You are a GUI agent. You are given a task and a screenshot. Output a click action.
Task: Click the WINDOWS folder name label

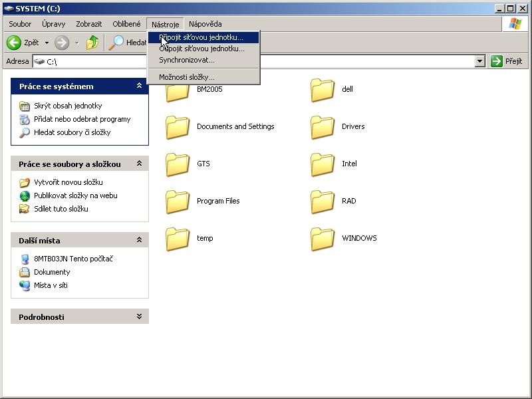[x=359, y=238]
